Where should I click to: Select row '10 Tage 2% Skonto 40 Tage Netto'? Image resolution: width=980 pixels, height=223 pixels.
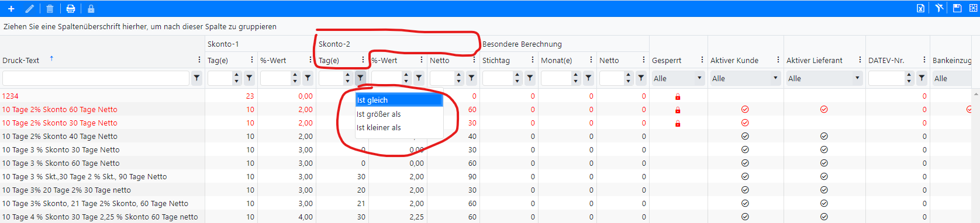coord(485,136)
